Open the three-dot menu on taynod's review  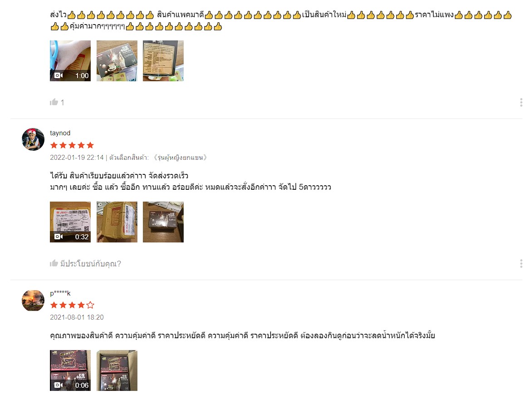pyautogui.click(x=521, y=263)
